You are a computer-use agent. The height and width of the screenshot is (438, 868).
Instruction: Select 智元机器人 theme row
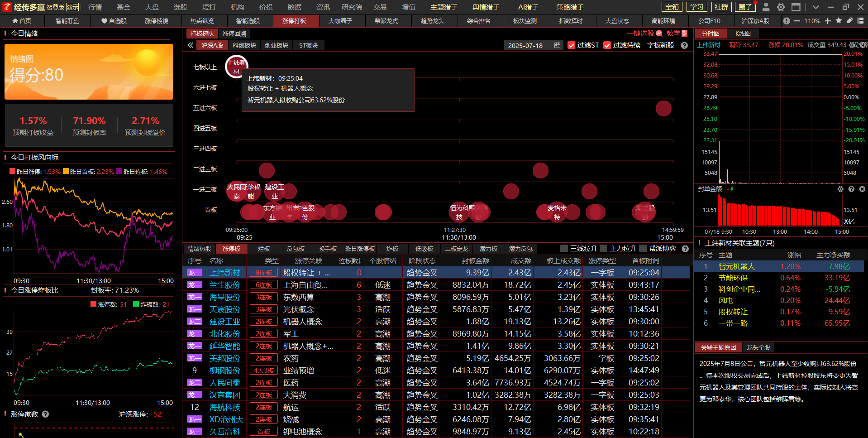pos(779,266)
